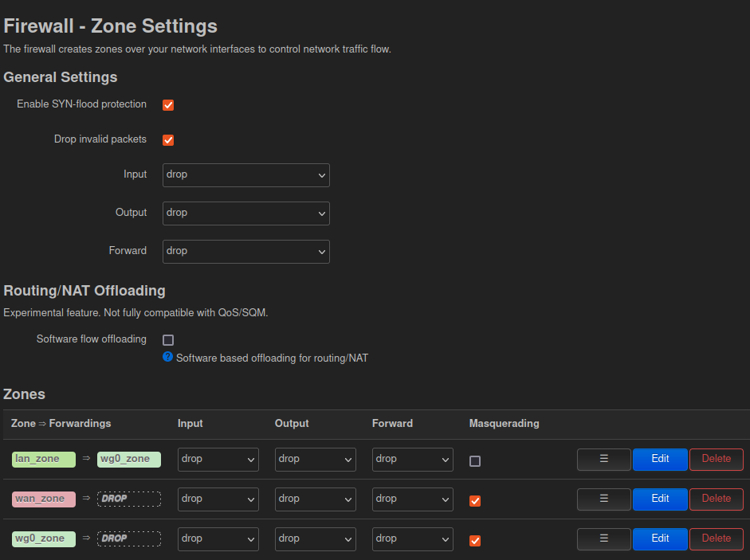This screenshot has height=560, width=750.
Task: Click the green lan_zone badge
Action: coord(44,460)
